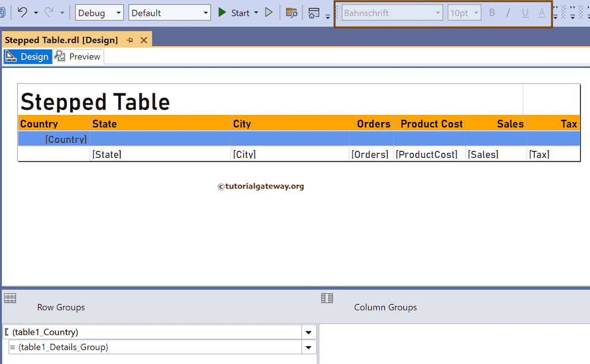Screen dimensions: 590x364
Task: Save the report using the Save icon
Action: (3, 12)
